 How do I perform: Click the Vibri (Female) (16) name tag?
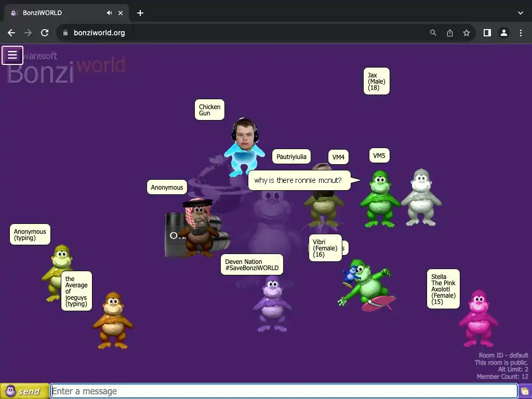pos(325,248)
